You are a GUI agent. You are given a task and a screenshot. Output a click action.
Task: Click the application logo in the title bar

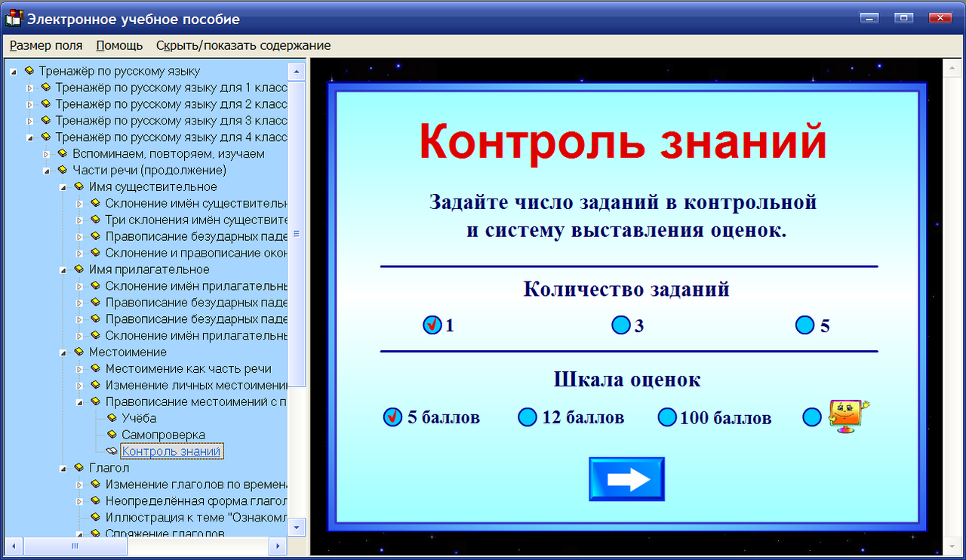click(13, 19)
